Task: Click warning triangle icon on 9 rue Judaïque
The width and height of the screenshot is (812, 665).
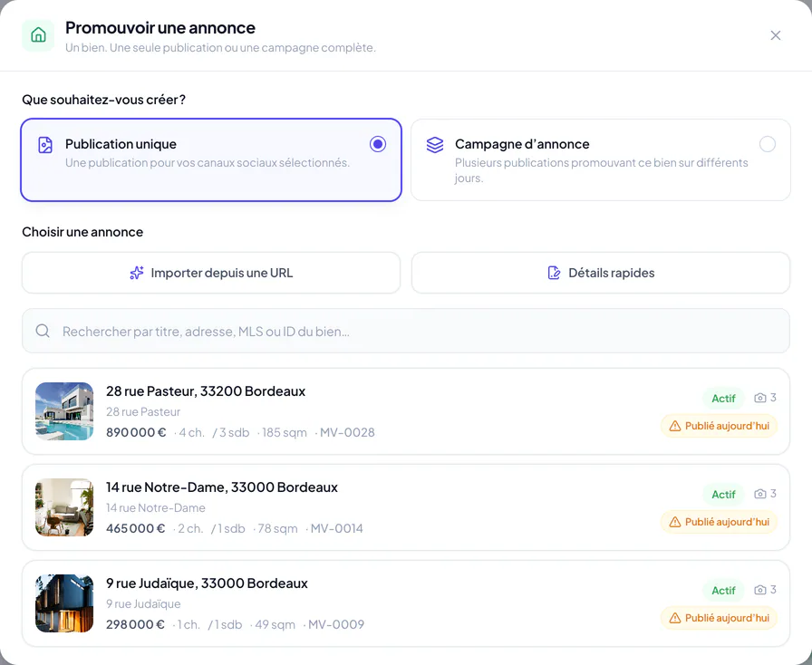Action: pyautogui.click(x=675, y=618)
